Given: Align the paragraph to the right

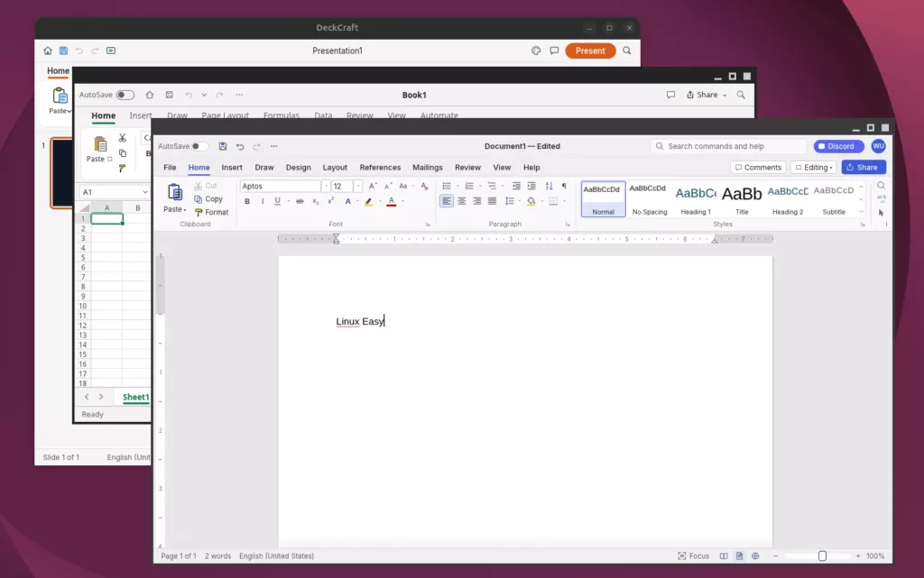Looking at the screenshot, I should (476, 201).
